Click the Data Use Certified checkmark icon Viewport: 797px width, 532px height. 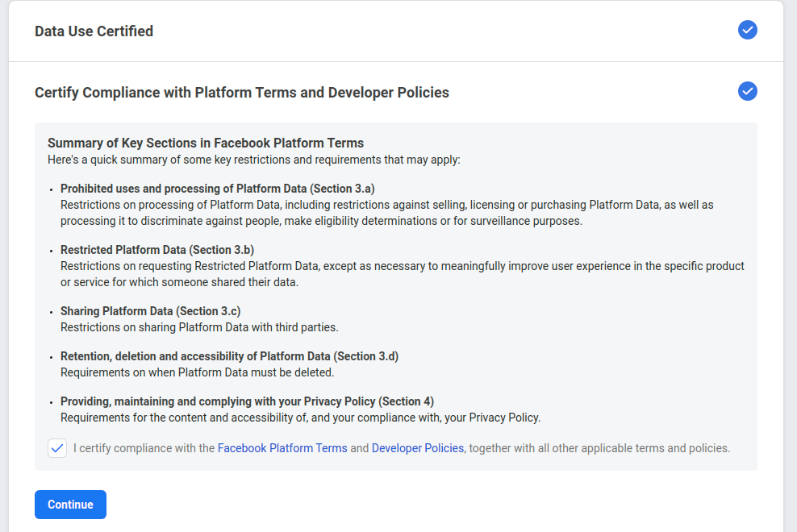click(747, 30)
